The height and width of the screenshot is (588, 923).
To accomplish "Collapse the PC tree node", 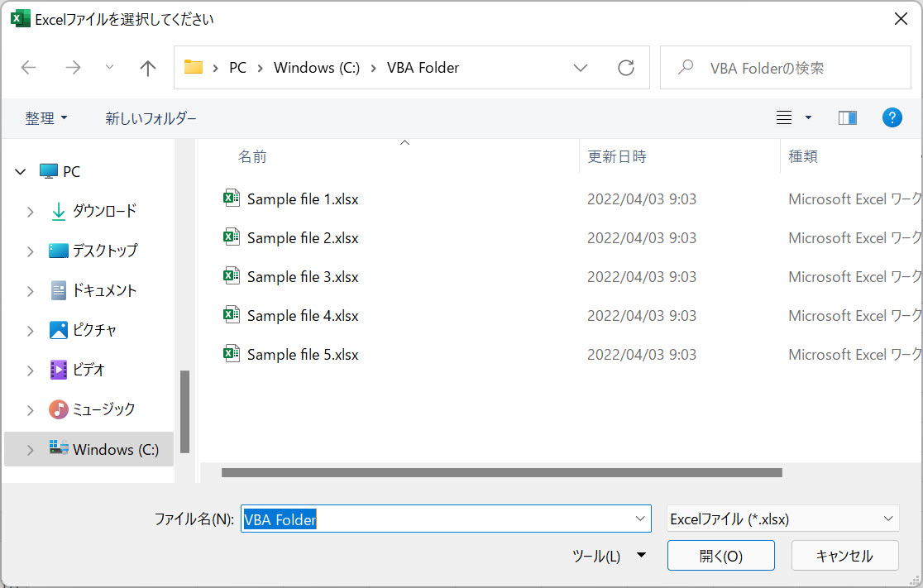I will coord(19,171).
